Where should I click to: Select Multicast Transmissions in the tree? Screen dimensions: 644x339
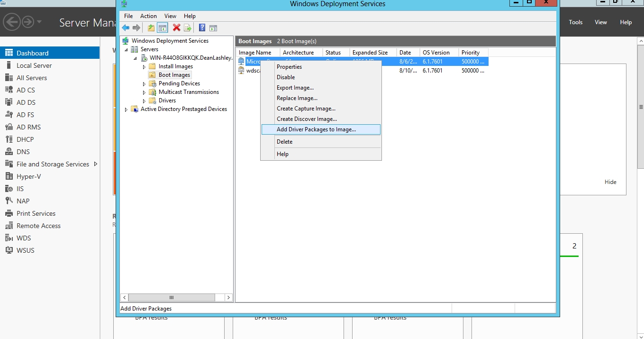(x=189, y=92)
